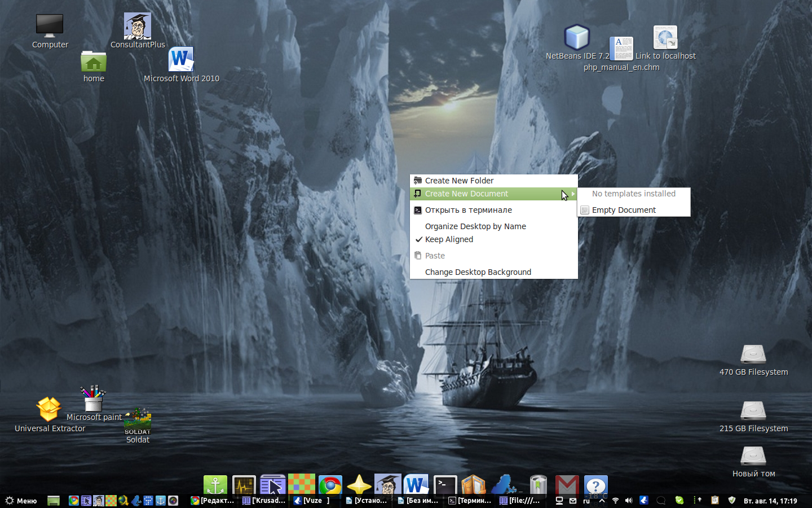Screen dimensions: 812x508
Task: Choose Change Desktop Background
Action: pyautogui.click(x=478, y=272)
